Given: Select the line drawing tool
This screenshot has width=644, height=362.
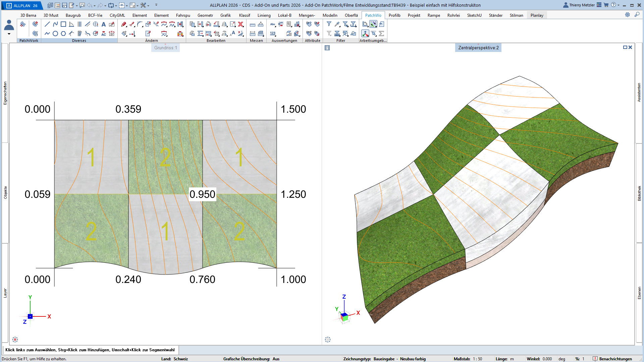Looking at the screenshot, I should [x=47, y=24].
